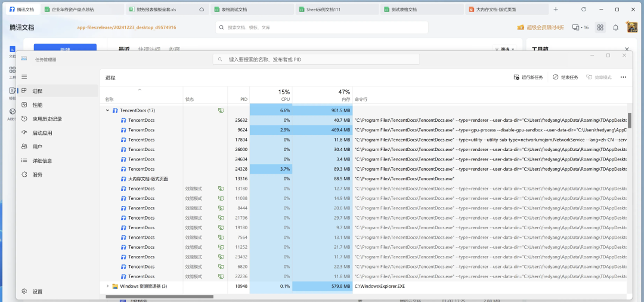644x302 pixels.
Task: Select TencentDocs process PID 26000
Action: point(364,150)
